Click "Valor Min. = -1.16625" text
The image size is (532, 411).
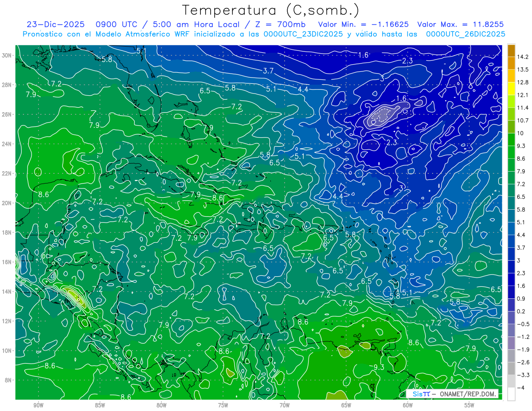[364, 24]
